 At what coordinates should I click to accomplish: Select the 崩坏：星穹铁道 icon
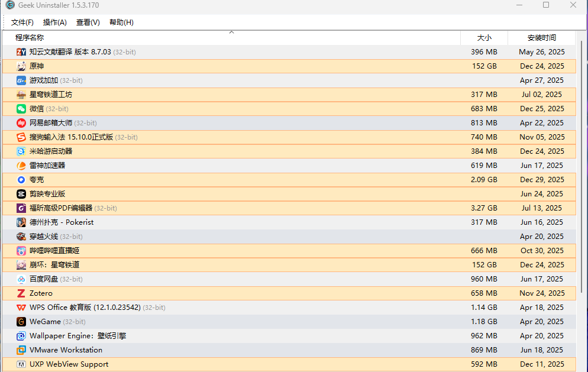tap(21, 265)
